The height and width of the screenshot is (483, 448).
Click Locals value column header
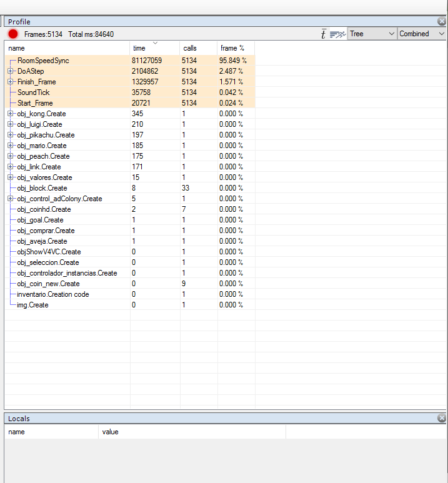pyautogui.click(x=192, y=432)
